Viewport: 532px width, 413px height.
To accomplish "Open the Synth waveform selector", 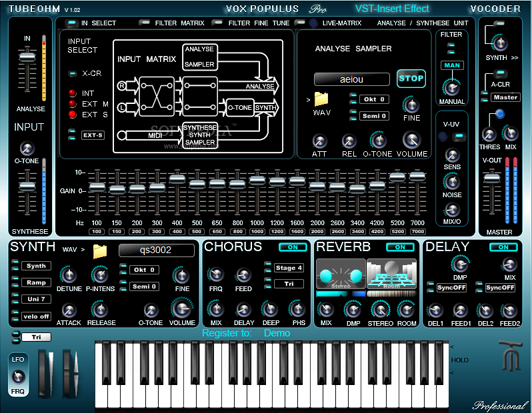I will (36, 266).
